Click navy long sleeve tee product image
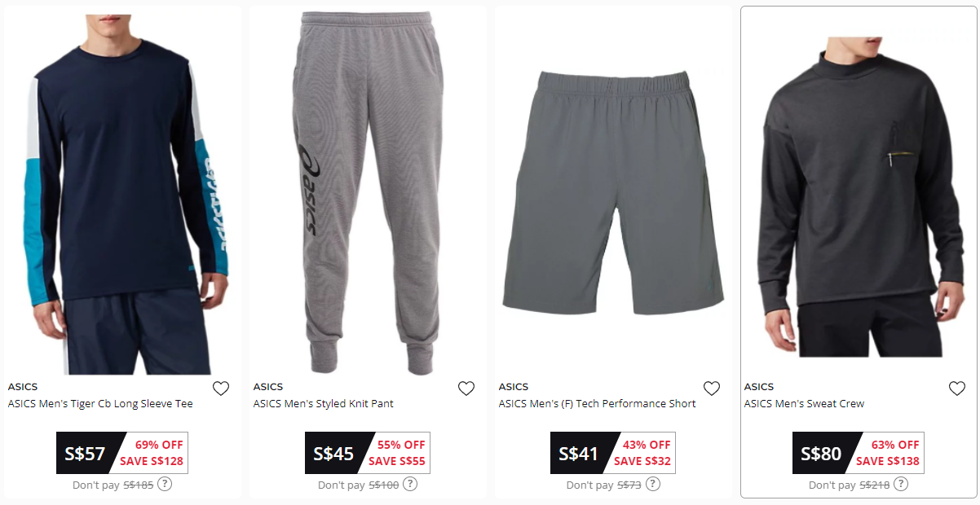This screenshot has width=980, height=505. coord(122,192)
